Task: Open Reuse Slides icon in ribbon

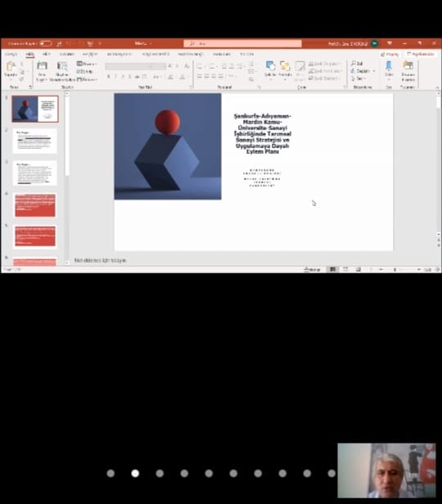Action: [x=62, y=66]
